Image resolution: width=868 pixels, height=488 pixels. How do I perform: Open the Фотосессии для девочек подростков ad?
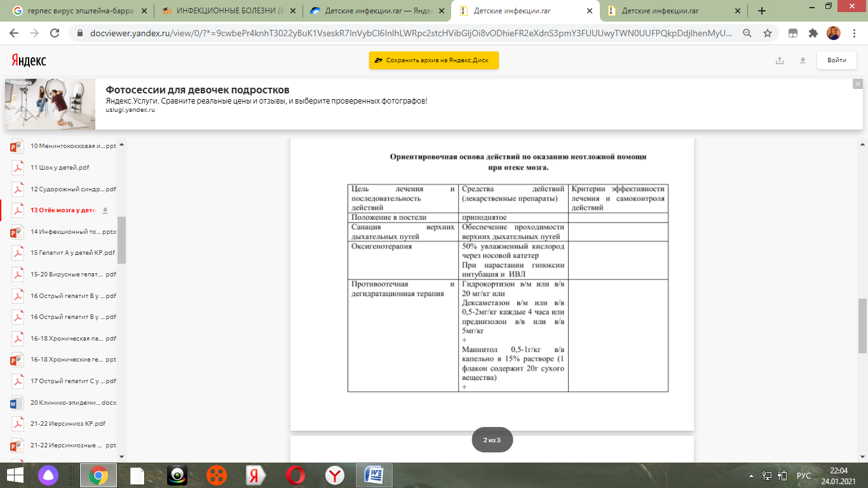tap(197, 90)
